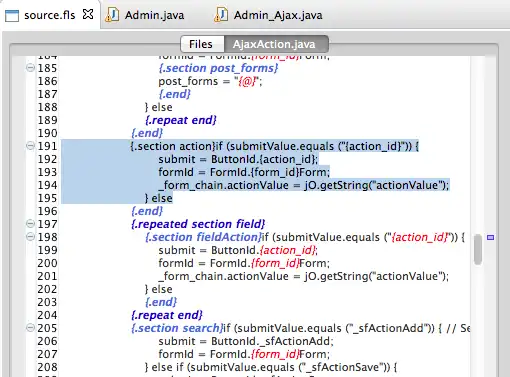This screenshot has width=510, height=377.
Task: Click the vertical scrollbar thumb
Action: click(x=478, y=249)
